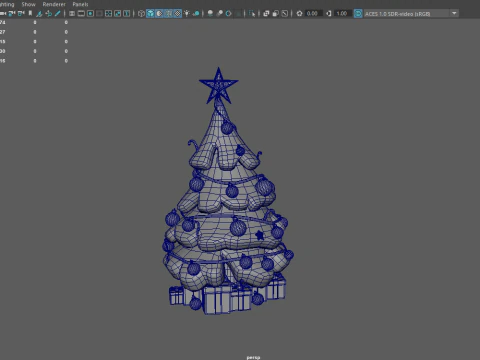480x360 pixels.
Task: Toggle the Wireframe on Shaded icon
Action: coord(169,13)
